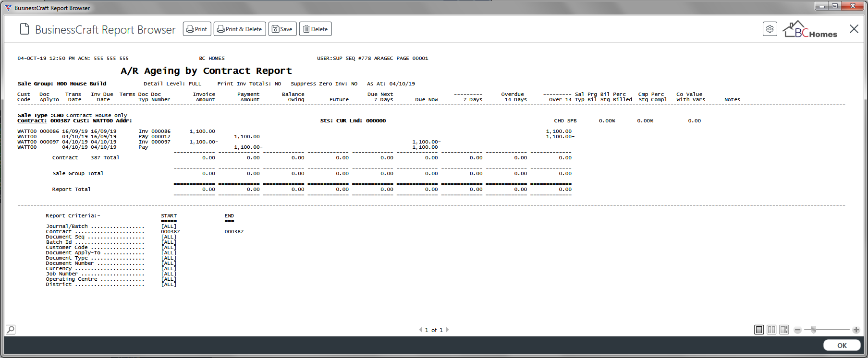Screen dimensions: 868x358
Task: Click the underlined "Contract:" label
Action: coord(32,121)
